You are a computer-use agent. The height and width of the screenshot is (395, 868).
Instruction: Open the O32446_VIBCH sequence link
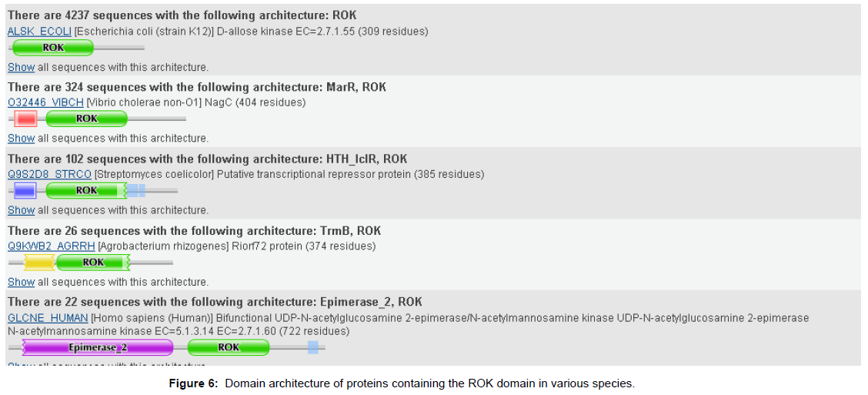(x=45, y=102)
